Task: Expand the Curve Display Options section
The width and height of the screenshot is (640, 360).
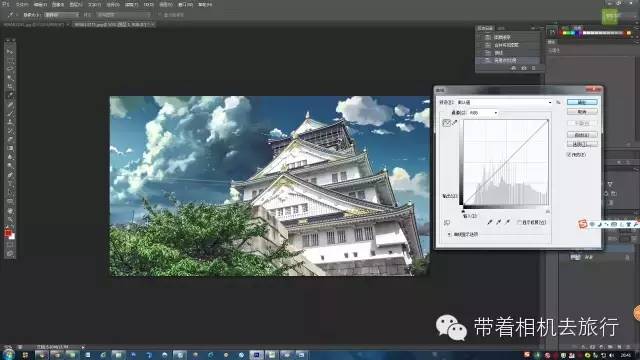Action: [449, 235]
